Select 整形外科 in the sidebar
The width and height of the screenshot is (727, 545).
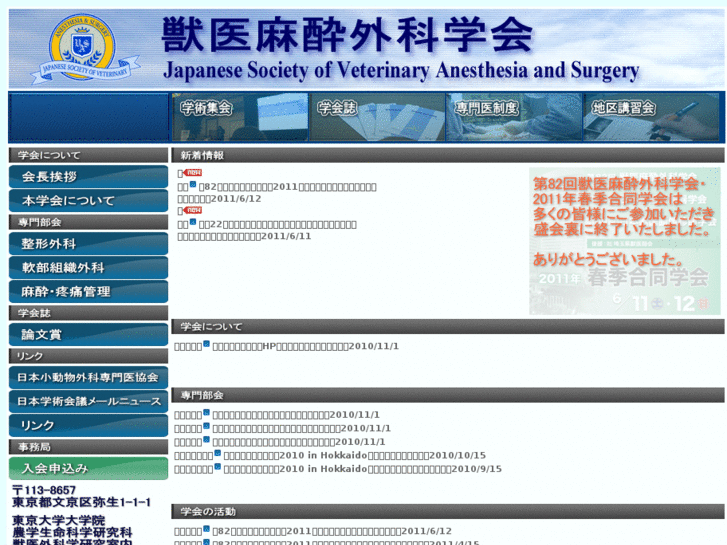coord(88,244)
